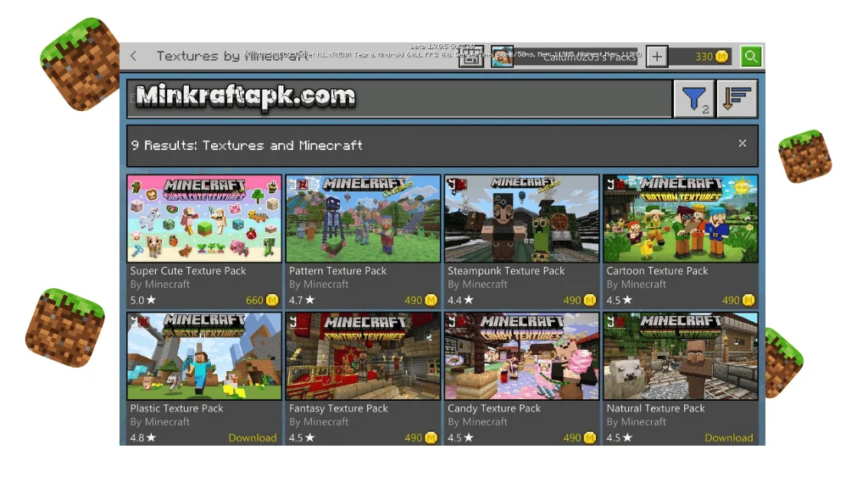Open Candy Texture Pack thumbnail
This screenshot has width=868, height=488.
[521, 357]
